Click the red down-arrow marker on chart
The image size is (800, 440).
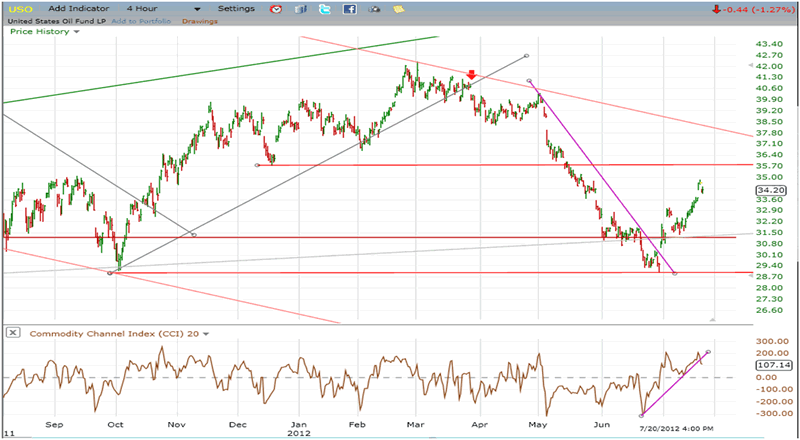tap(471, 74)
